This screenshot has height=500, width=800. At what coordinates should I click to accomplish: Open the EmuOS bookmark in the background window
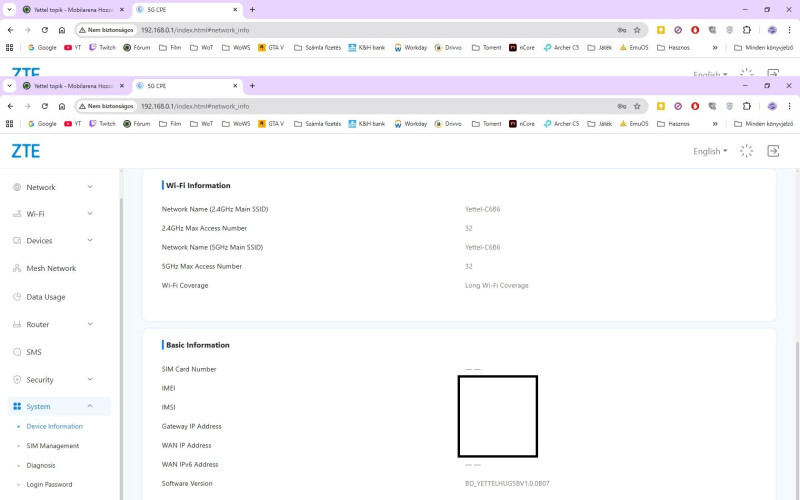634,47
